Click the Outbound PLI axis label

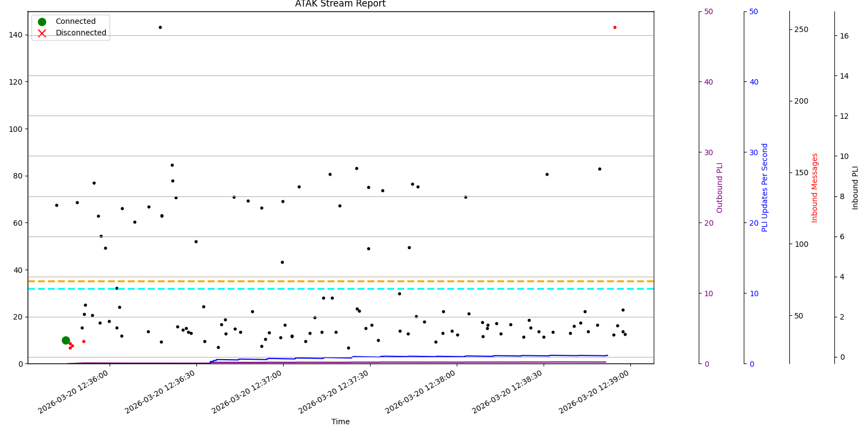click(720, 188)
